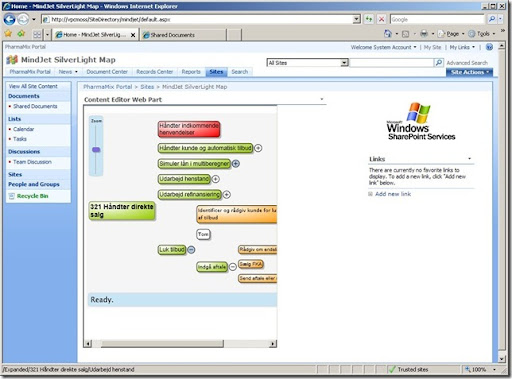Select the Sites navigation tab

(x=216, y=72)
